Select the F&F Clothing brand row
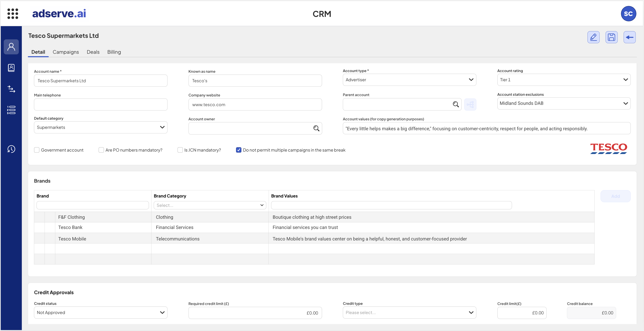The image size is (644, 331). (x=314, y=217)
